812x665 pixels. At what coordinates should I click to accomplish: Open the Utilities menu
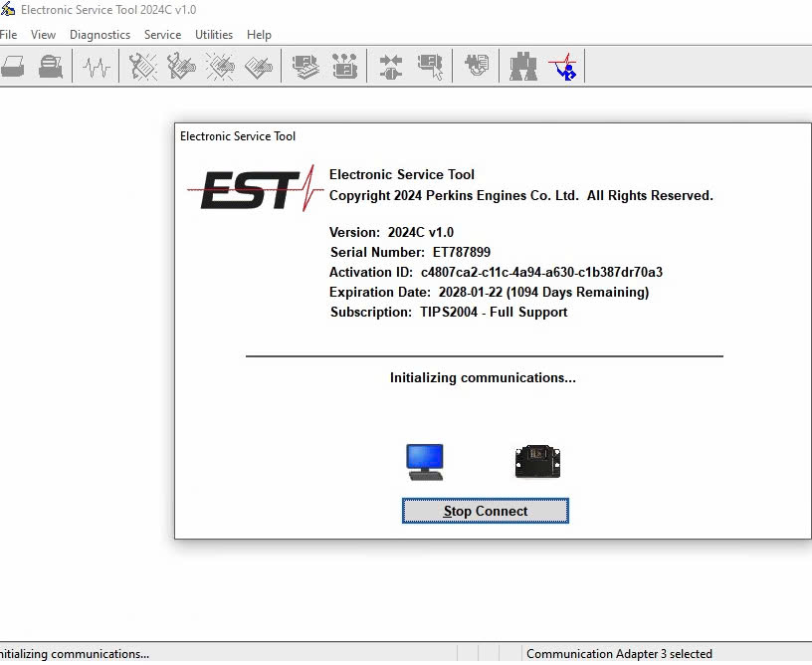[x=214, y=35]
